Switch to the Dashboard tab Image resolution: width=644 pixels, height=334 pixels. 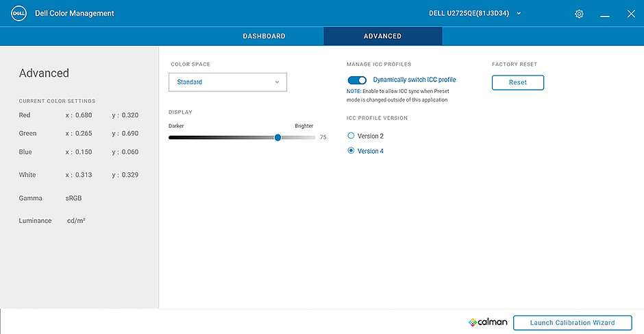[x=264, y=36]
